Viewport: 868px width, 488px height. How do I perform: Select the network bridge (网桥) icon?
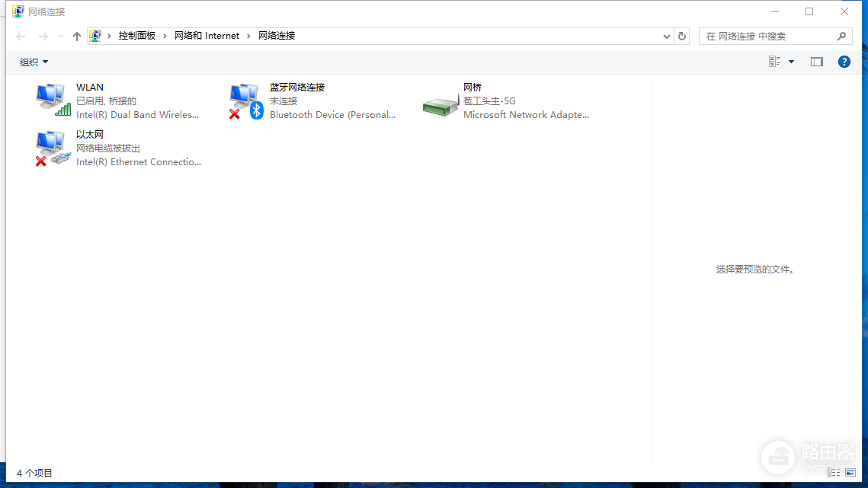440,105
